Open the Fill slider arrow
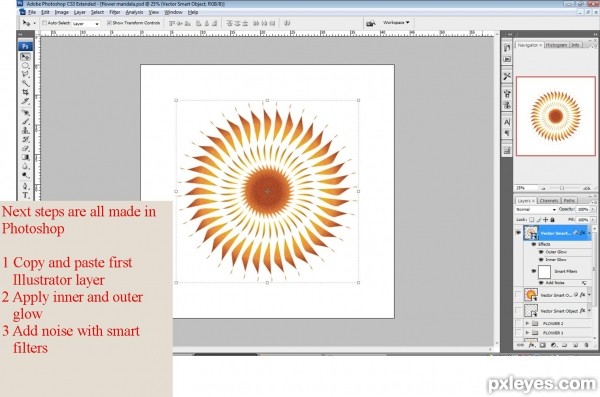The width and height of the screenshot is (600, 397). click(x=593, y=220)
